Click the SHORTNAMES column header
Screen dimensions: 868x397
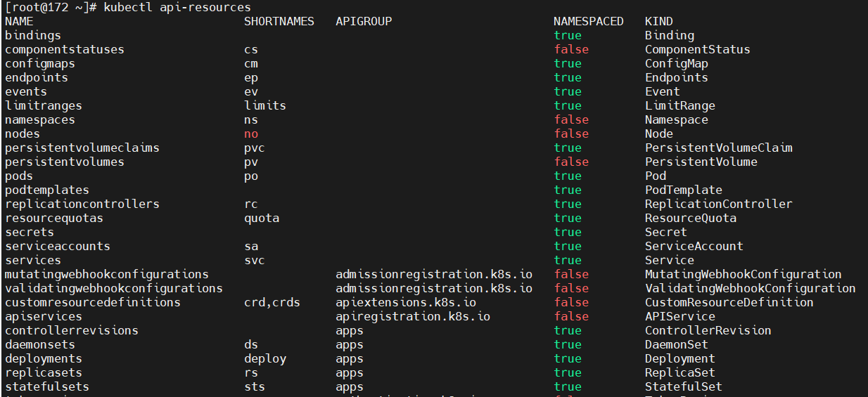pyautogui.click(x=279, y=21)
